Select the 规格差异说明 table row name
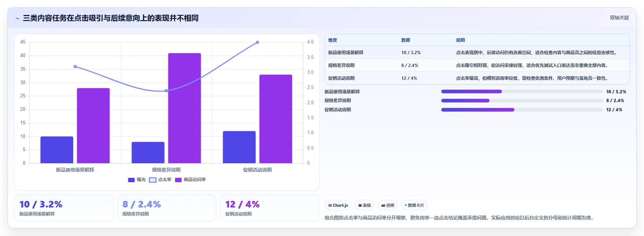This screenshot has height=236, width=644. 341,65
